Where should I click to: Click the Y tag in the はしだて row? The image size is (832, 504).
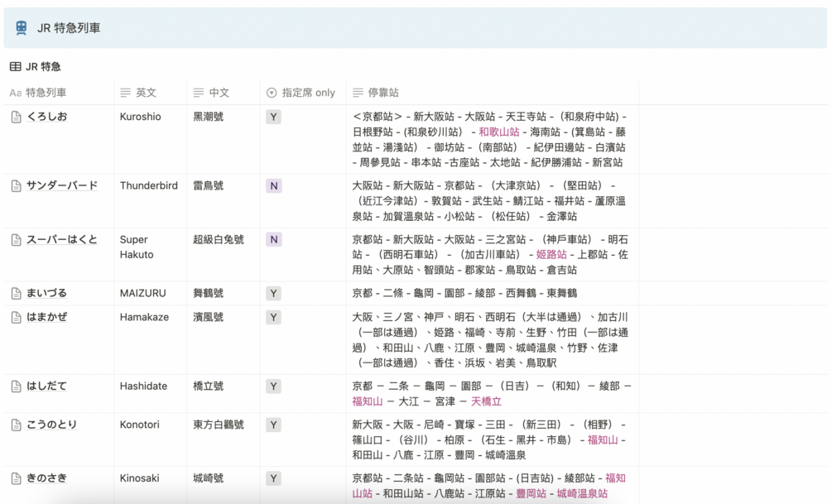[273, 386]
